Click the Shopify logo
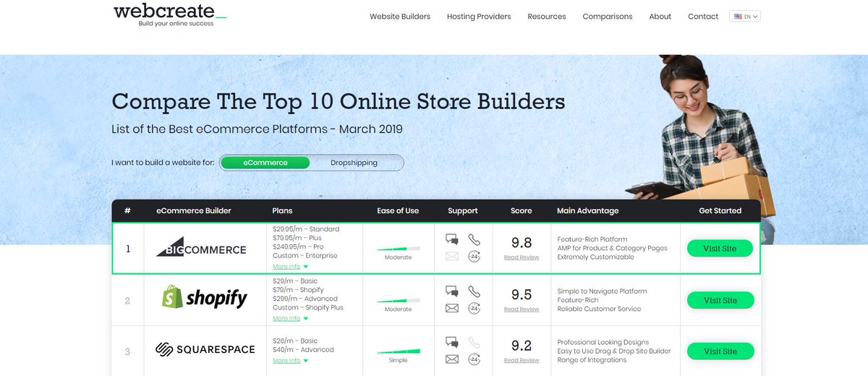Image resolution: width=868 pixels, height=376 pixels. coord(205,297)
